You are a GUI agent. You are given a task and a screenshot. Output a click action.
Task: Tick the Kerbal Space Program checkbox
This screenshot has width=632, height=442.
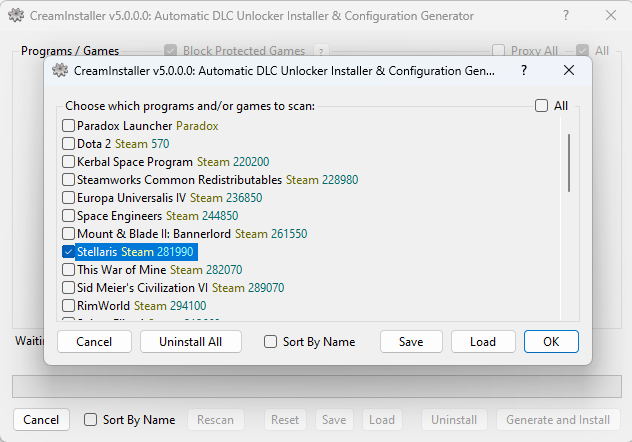pos(69,162)
